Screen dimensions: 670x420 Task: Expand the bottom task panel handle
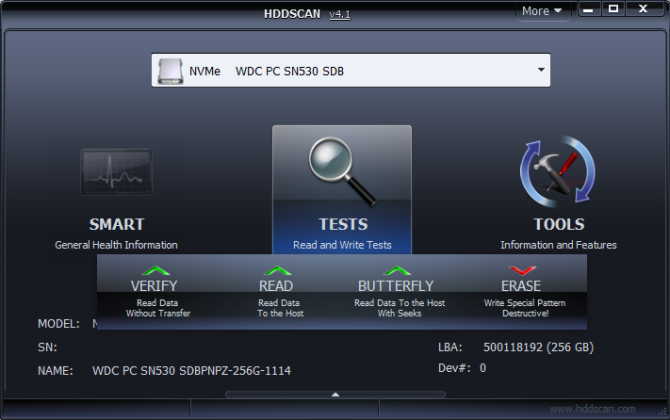point(335,394)
